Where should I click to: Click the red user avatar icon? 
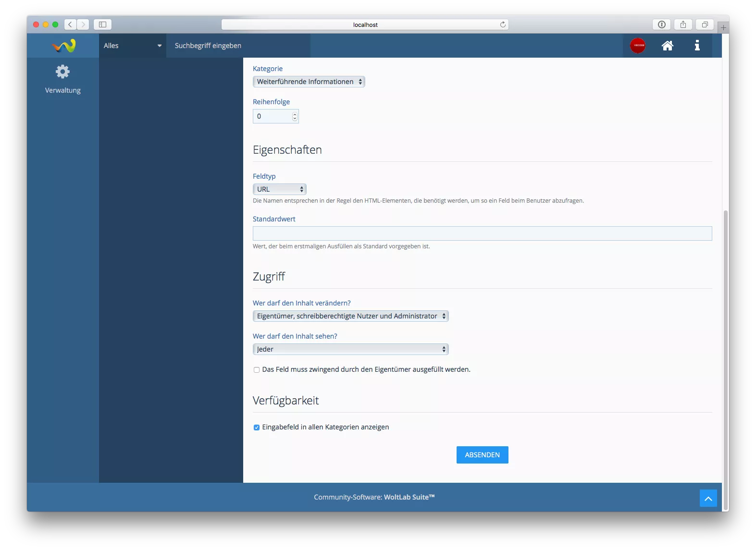click(638, 46)
